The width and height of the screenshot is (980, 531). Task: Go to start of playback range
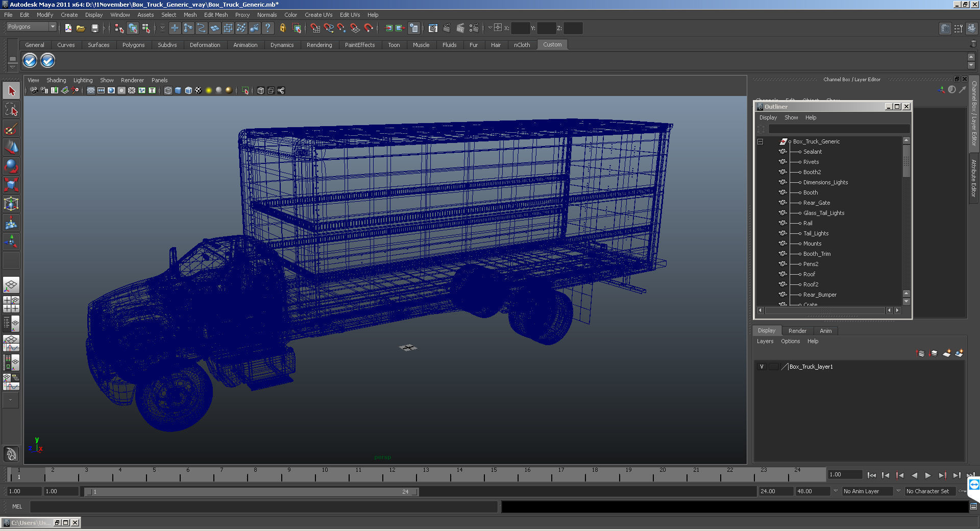tap(872, 475)
